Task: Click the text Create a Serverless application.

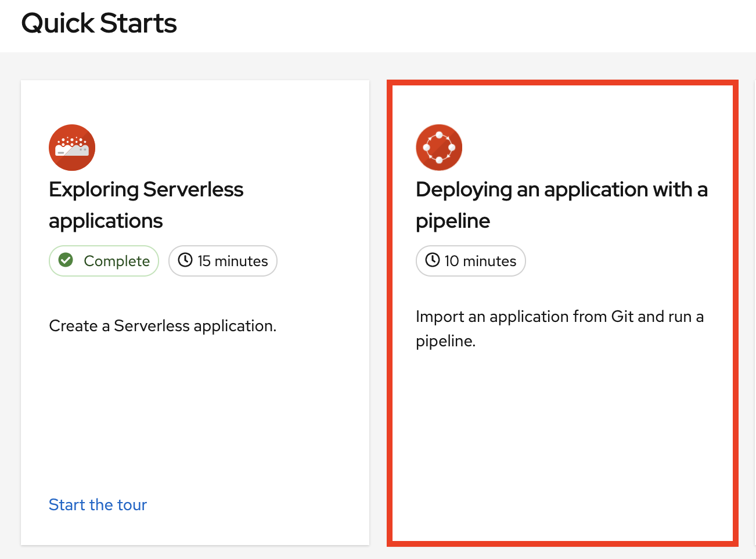Action: coord(163,326)
